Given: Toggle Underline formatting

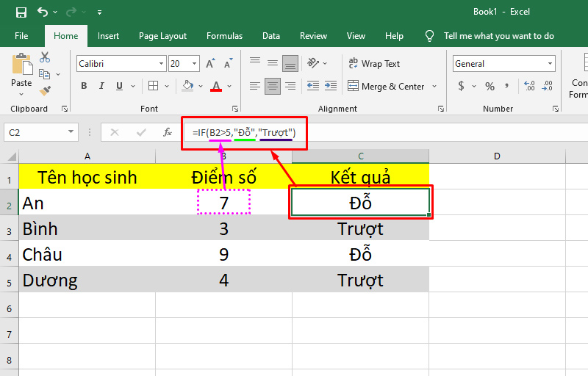Looking at the screenshot, I should pyautogui.click(x=119, y=86).
